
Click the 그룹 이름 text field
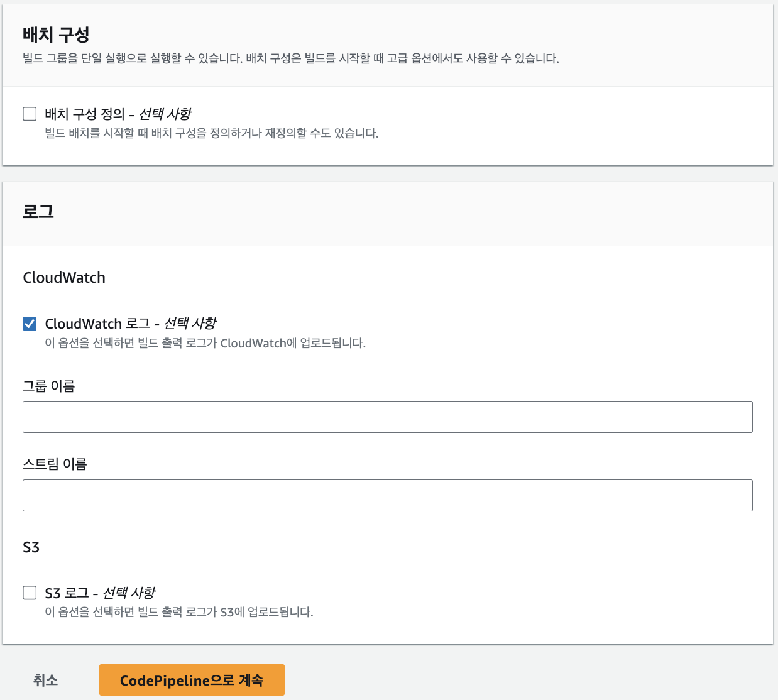click(388, 417)
